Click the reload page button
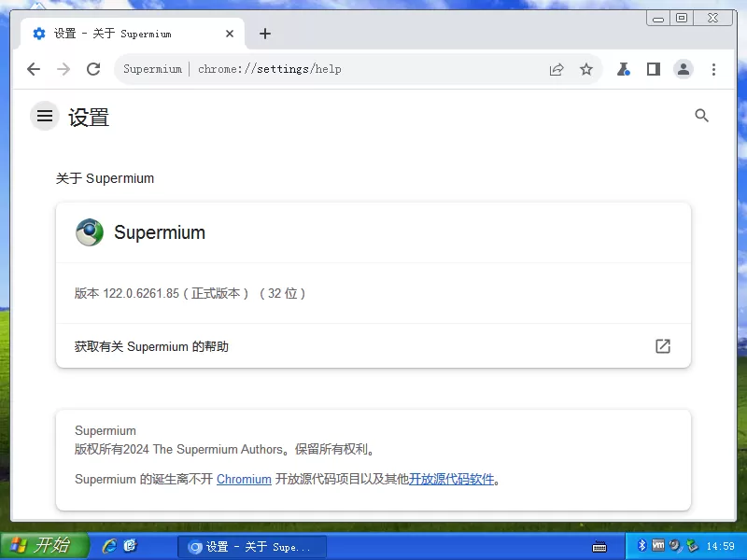This screenshot has height=560, width=747. [93, 69]
